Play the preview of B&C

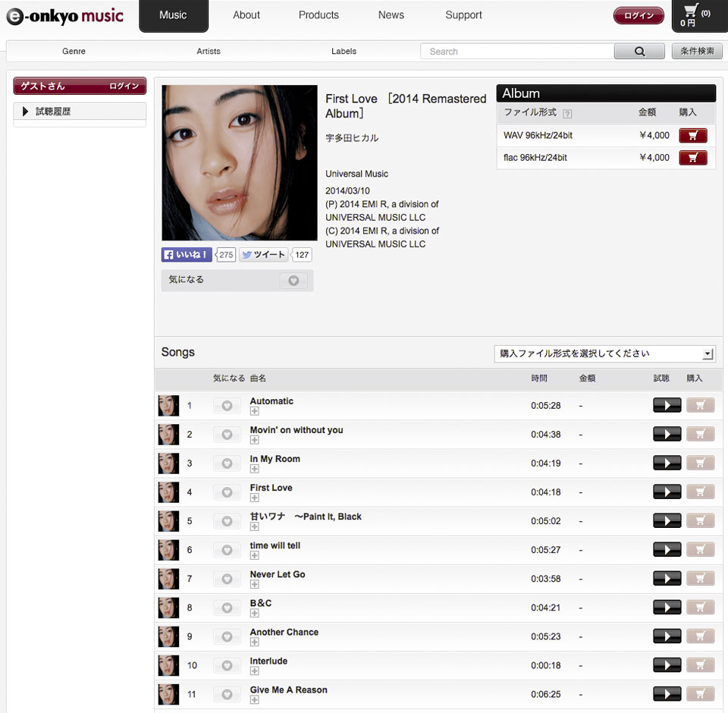coord(667,607)
